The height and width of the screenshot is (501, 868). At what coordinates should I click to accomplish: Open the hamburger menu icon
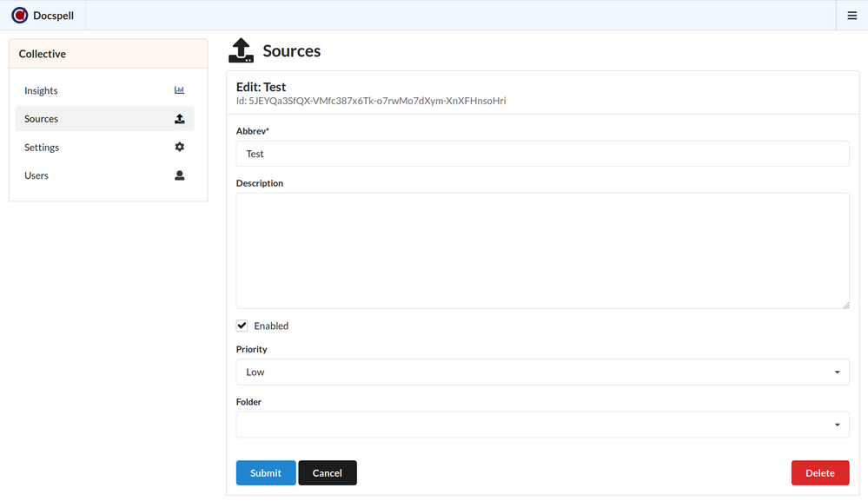point(851,16)
